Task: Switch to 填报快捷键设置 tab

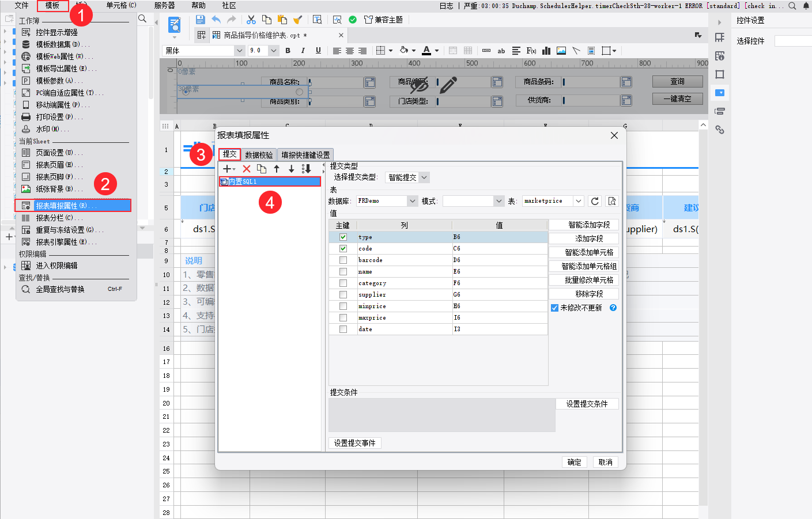Action: pyautogui.click(x=305, y=155)
